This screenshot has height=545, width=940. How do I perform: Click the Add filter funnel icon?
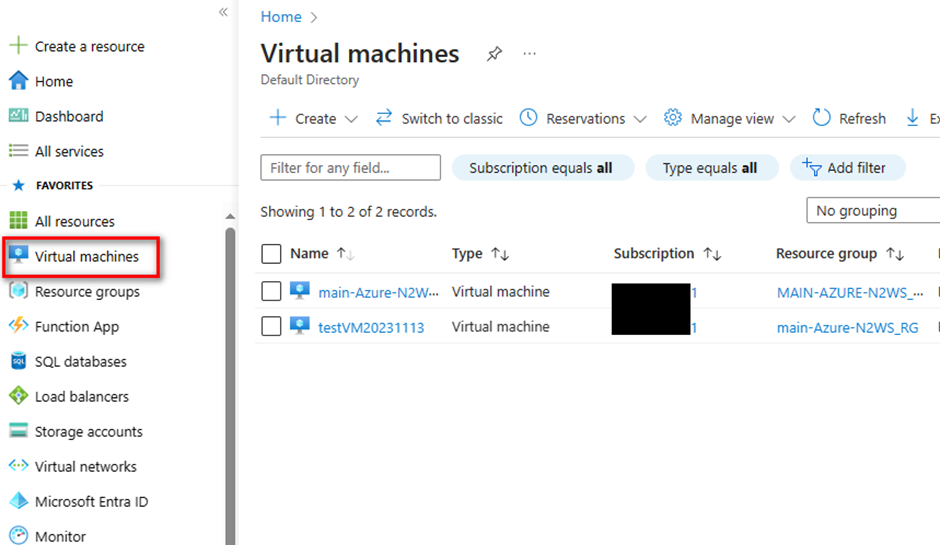pyautogui.click(x=812, y=167)
